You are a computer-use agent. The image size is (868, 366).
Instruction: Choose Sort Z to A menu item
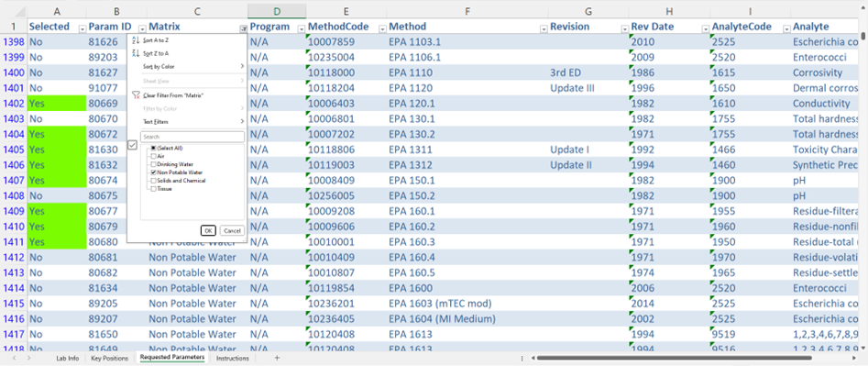(187, 53)
